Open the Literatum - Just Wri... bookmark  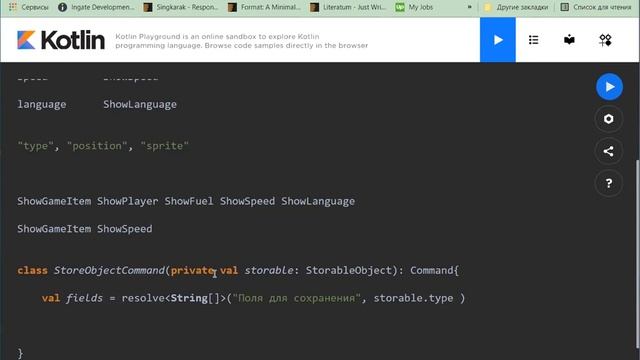tap(348, 7)
